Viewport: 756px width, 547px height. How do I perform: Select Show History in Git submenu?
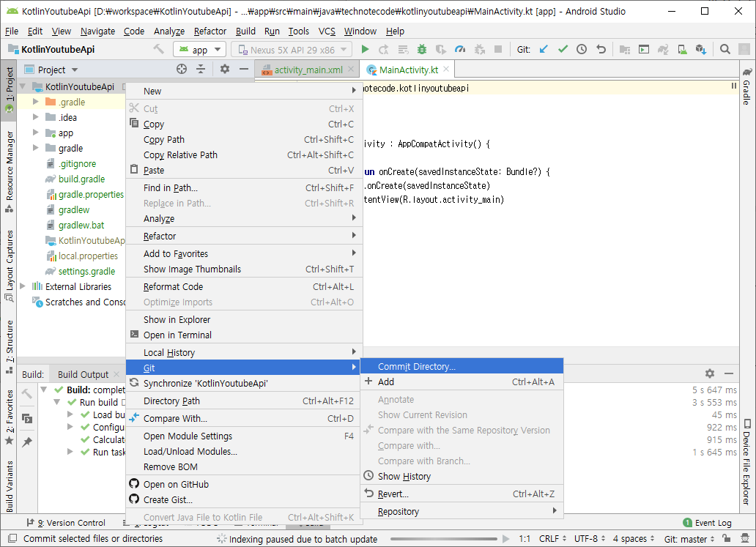(x=462, y=476)
